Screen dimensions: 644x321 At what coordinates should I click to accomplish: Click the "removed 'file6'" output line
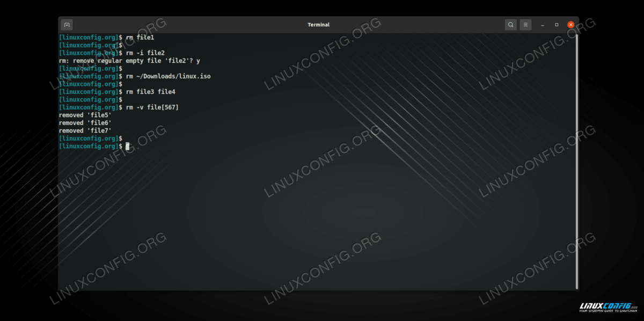tap(85, 123)
